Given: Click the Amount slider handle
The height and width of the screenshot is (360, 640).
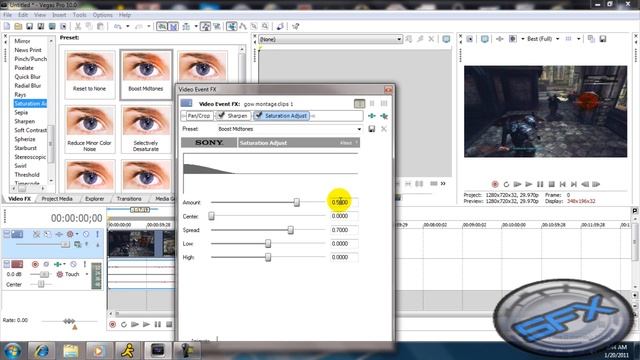Looking at the screenshot, I should pos(297,202).
